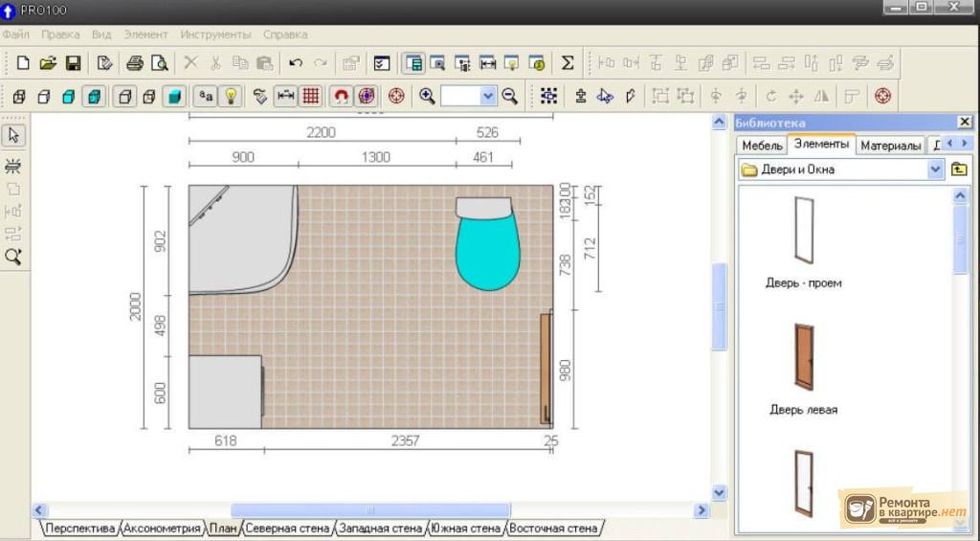Open the left sidebar magnifier tool
Screen dimensions: 980x541
pos(13,257)
